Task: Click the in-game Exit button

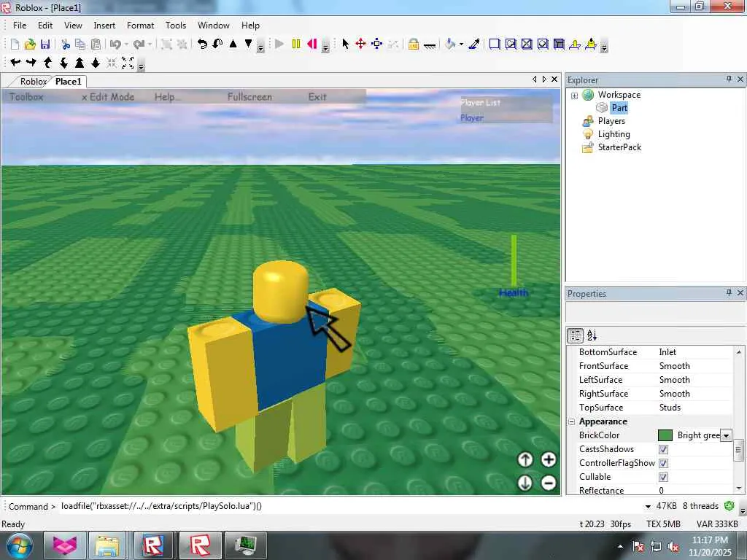Action: click(317, 97)
